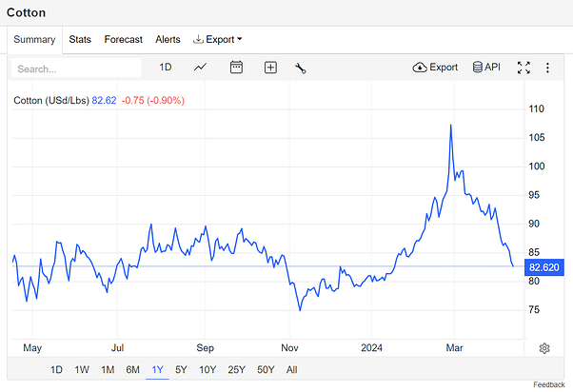Click the add comparison plus icon
The width and height of the screenshot is (573, 392).
[x=270, y=68]
